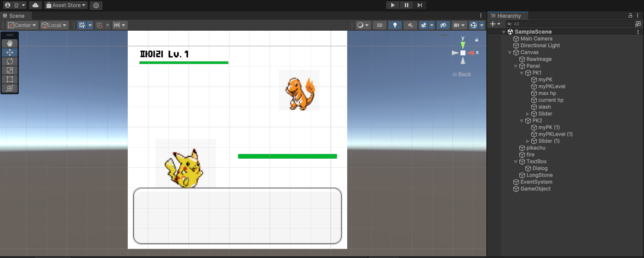Open the grid visibility options arrow
The width and height of the screenshot is (644, 258).
[x=90, y=25]
